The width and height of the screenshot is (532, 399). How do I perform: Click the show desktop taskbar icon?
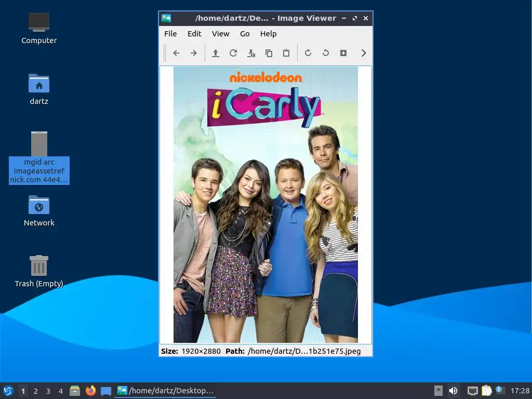106,391
